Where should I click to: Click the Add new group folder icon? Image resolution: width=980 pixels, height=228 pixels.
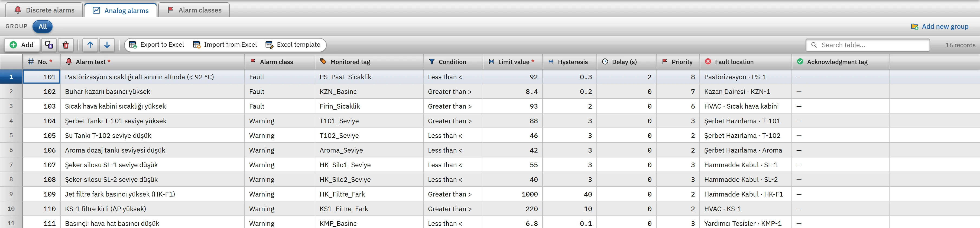914,27
